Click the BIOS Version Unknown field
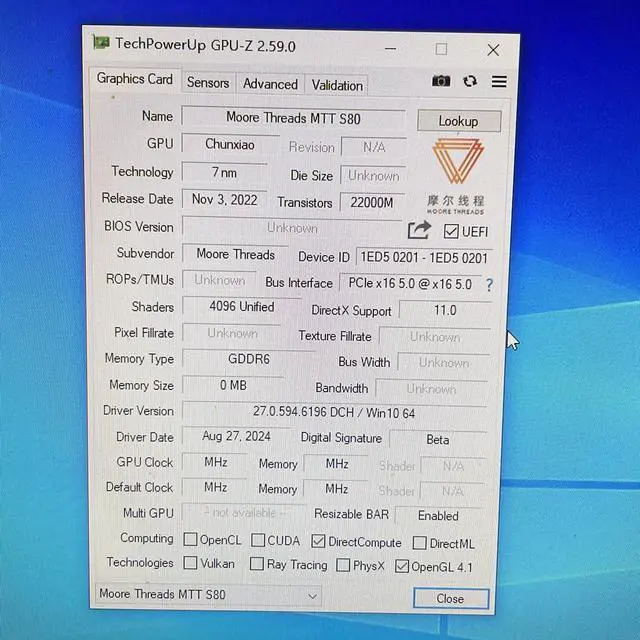This screenshot has height=640, width=640. [292, 228]
